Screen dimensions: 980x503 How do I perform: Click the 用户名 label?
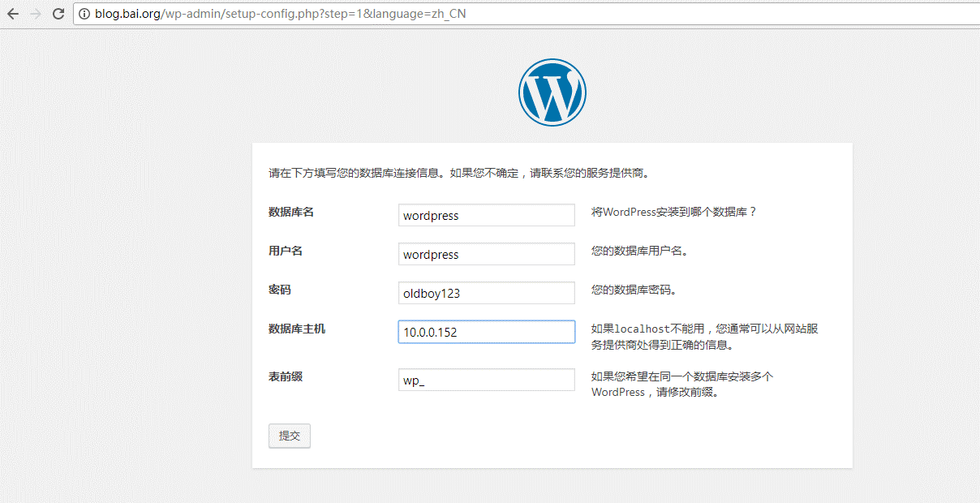286,251
